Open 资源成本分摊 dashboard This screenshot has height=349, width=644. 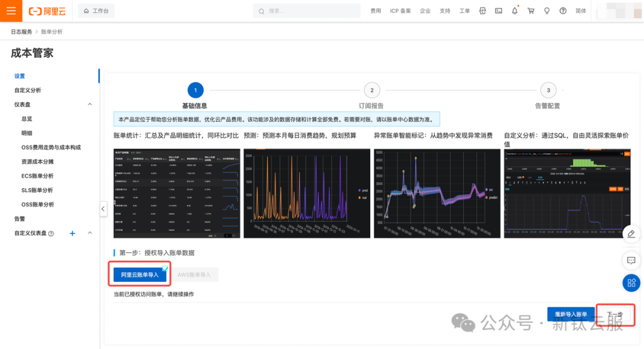tap(38, 161)
